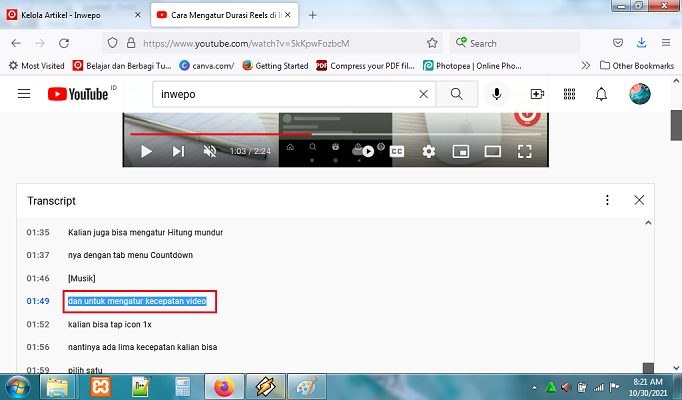Open the Create video icon
682x400 pixels.
(x=537, y=94)
